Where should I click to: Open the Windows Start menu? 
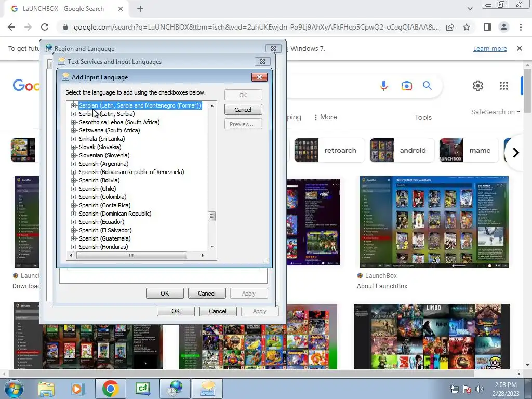(14, 389)
